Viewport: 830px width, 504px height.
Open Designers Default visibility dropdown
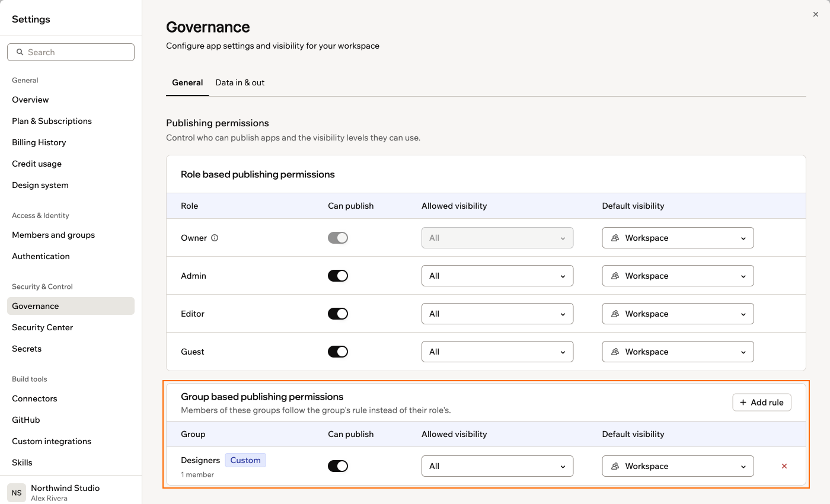(x=678, y=466)
